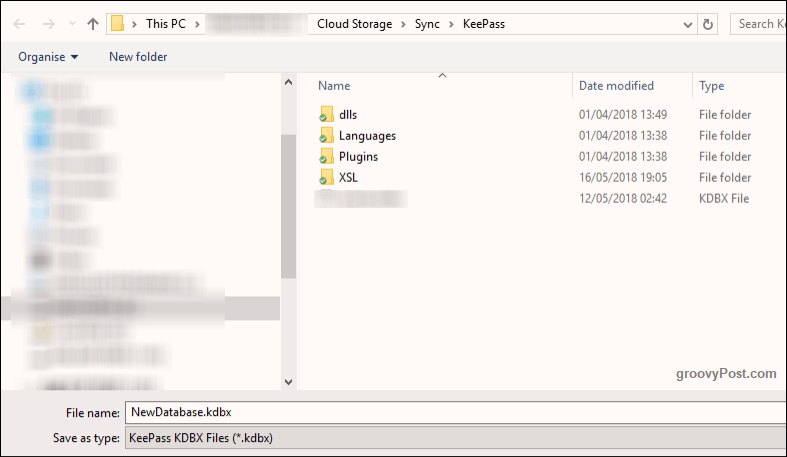Sort by the Type column header
Image resolution: width=787 pixels, height=457 pixels.
coord(712,86)
